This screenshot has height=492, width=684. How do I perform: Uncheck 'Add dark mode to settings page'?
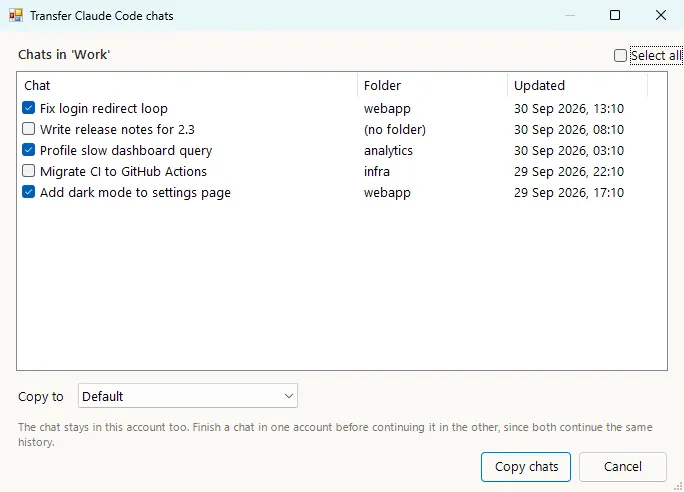point(28,191)
